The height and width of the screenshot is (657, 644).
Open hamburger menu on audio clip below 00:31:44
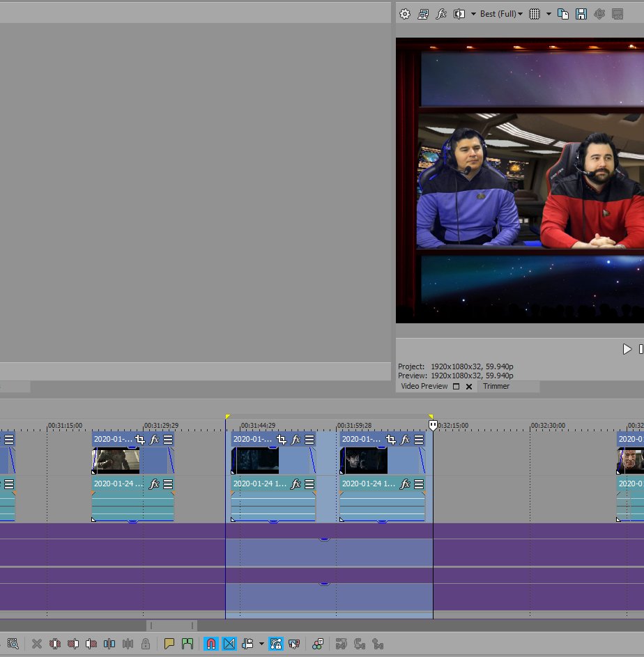309,484
